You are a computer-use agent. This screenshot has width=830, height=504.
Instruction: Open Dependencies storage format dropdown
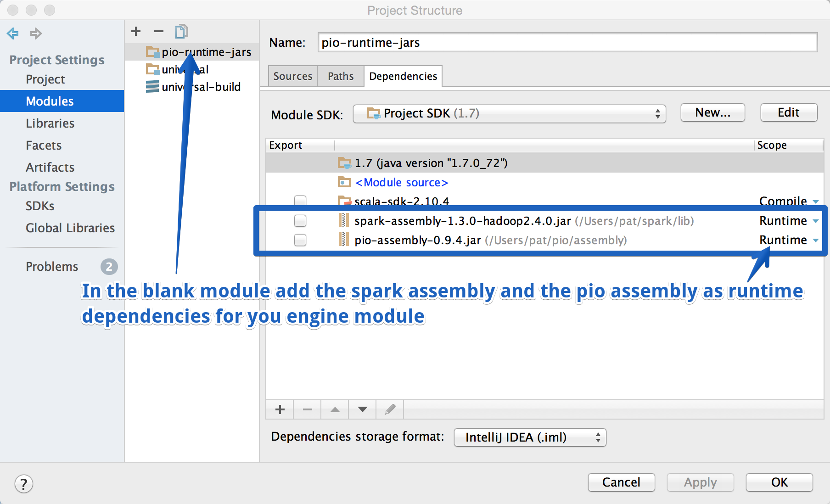point(530,437)
